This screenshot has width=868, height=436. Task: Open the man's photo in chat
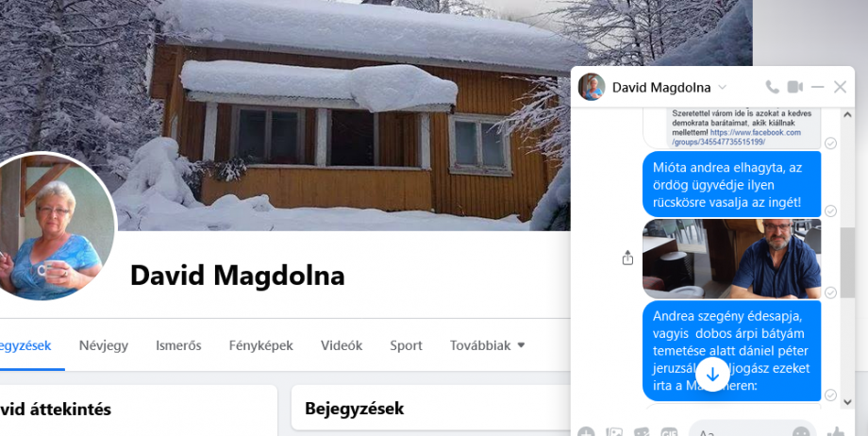731,259
